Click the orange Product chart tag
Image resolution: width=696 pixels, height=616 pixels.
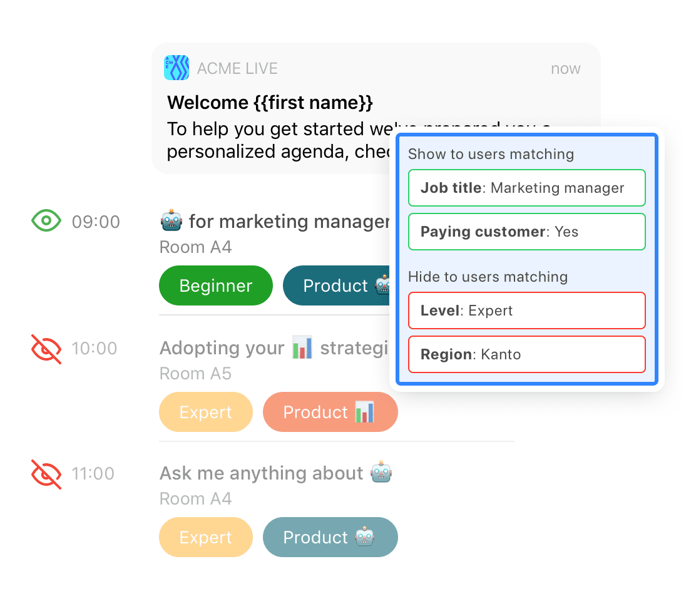click(x=330, y=413)
